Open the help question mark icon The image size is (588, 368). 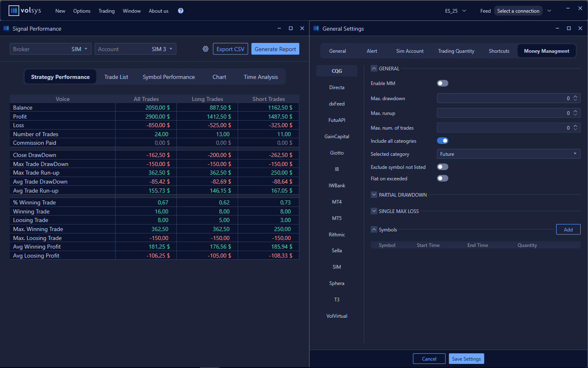point(180,11)
